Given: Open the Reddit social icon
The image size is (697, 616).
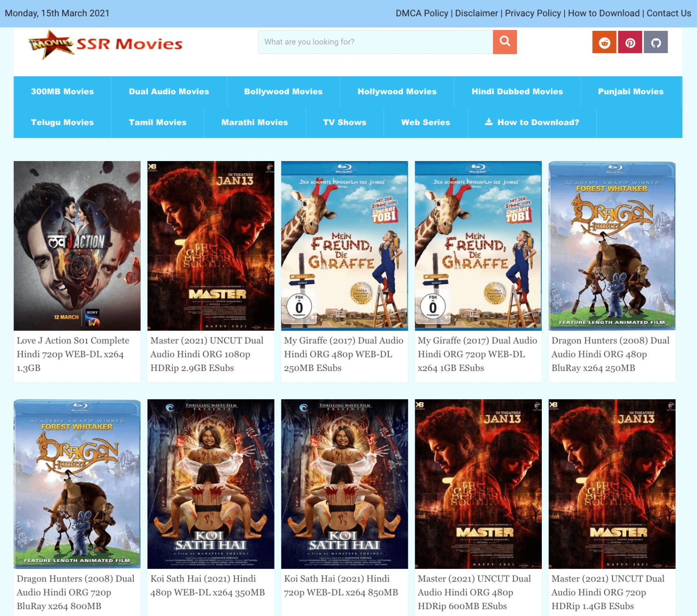Looking at the screenshot, I should point(604,42).
